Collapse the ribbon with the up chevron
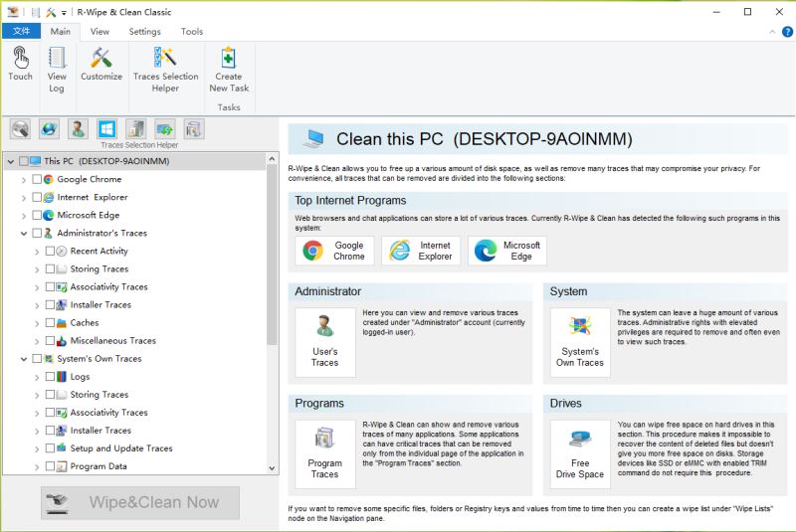Image resolution: width=796 pixels, height=532 pixels. pyautogui.click(x=772, y=32)
